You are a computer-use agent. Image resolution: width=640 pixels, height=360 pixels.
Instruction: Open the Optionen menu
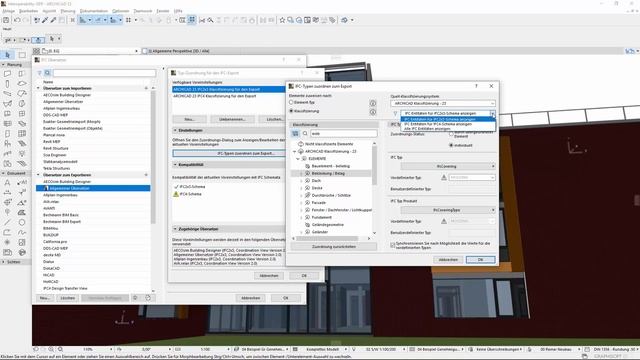click(x=120, y=11)
